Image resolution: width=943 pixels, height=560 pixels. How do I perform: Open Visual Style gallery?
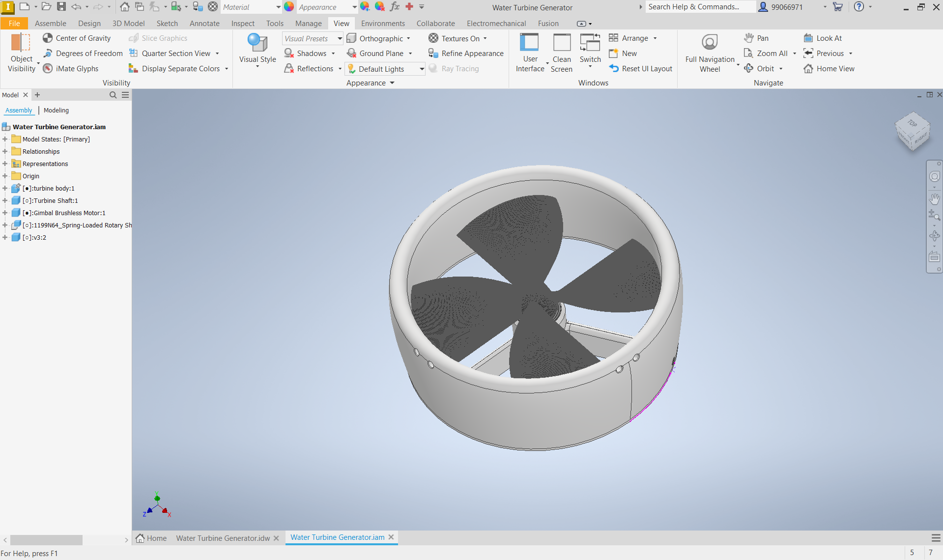(257, 52)
